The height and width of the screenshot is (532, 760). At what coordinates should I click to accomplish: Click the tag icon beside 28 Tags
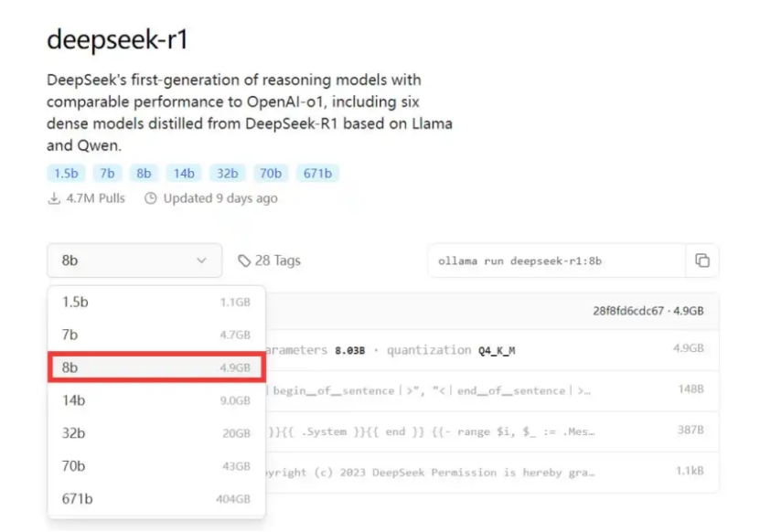[x=244, y=261]
